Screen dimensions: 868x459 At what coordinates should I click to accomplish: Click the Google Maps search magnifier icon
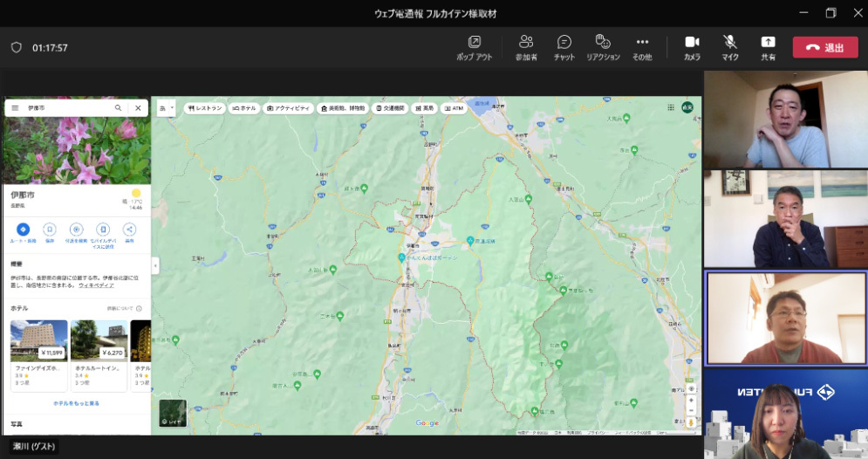(x=119, y=108)
